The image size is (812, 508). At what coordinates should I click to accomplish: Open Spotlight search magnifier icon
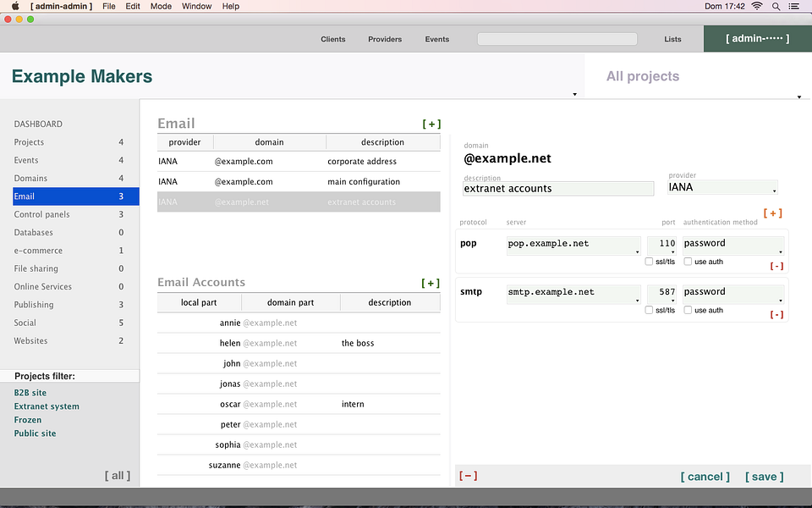[x=776, y=6]
